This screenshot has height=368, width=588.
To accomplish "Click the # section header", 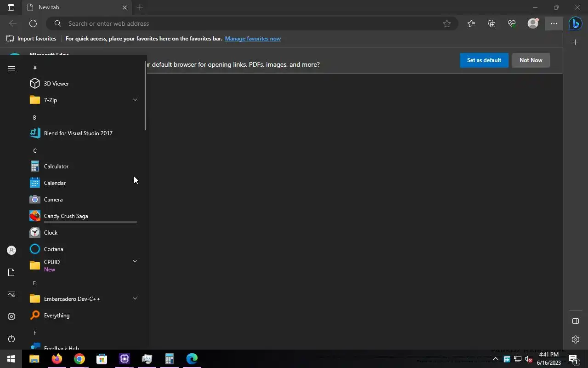I will pos(34,68).
